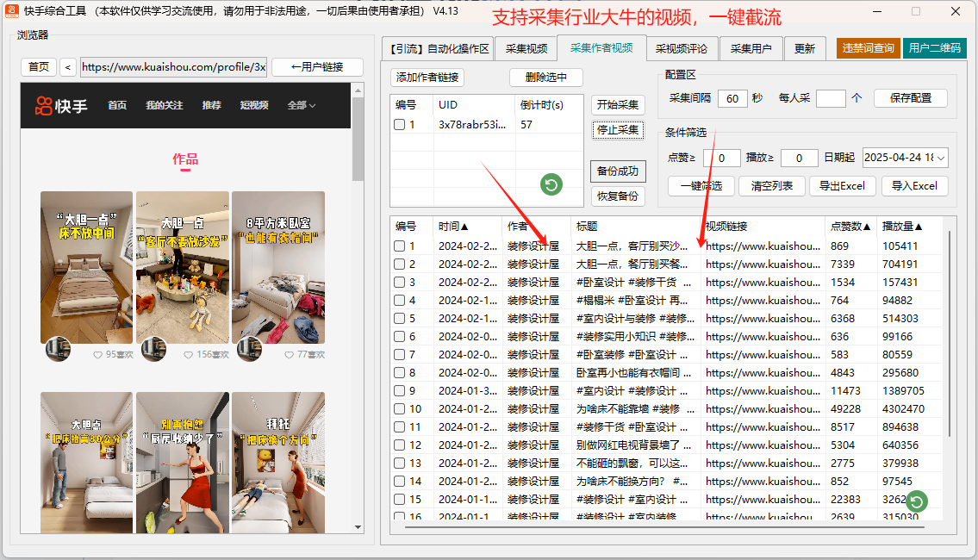This screenshot has width=978, height=560.
Task: Expand the 全部 menu in Kuaishou navigation
Action: pyautogui.click(x=301, y=106)
